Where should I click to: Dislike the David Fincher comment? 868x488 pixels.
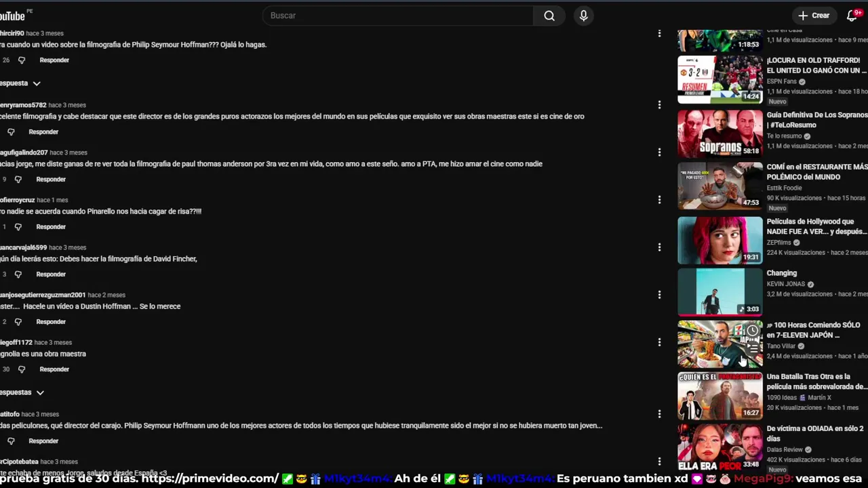(x=18, y=274)
